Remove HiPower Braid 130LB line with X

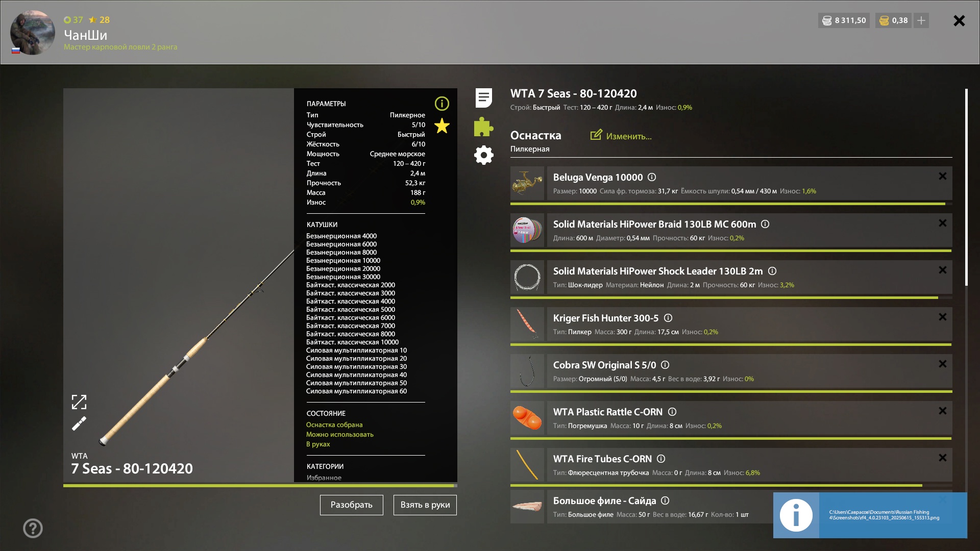point(942,223)
